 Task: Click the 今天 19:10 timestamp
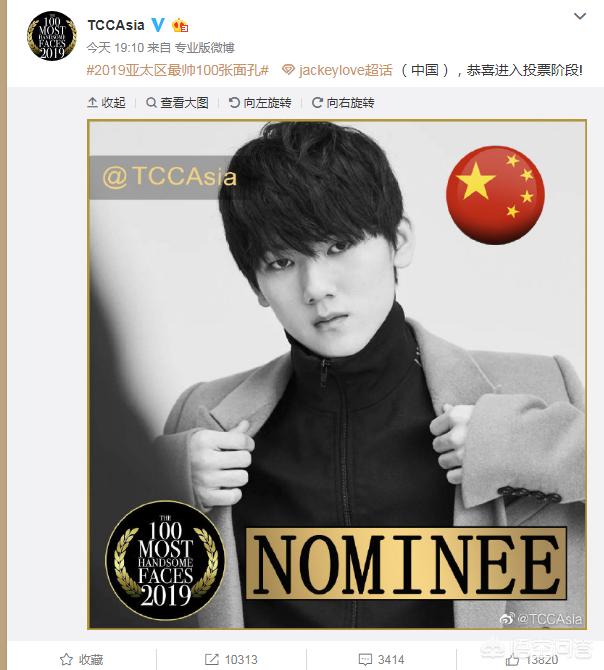[115, 48]
